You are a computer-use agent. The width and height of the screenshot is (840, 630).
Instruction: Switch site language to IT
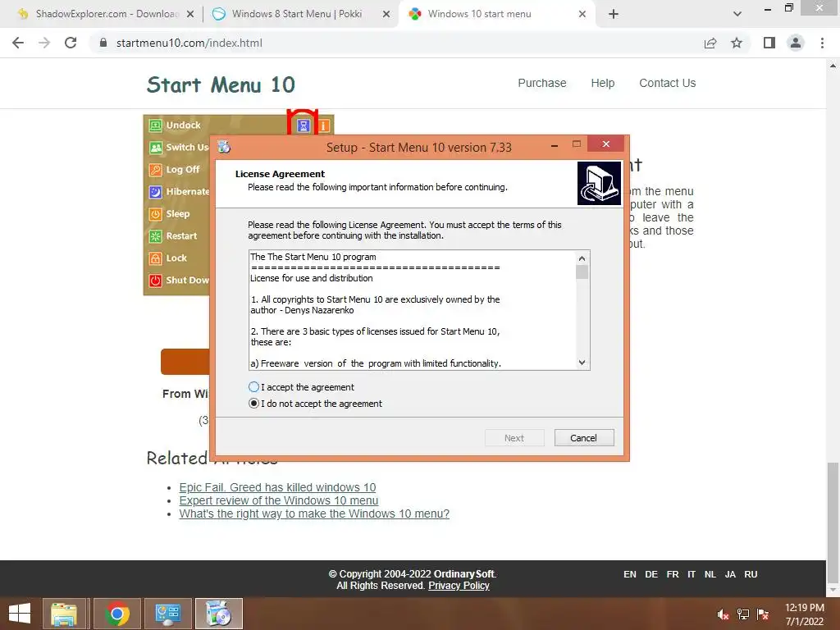coord(692,574)
